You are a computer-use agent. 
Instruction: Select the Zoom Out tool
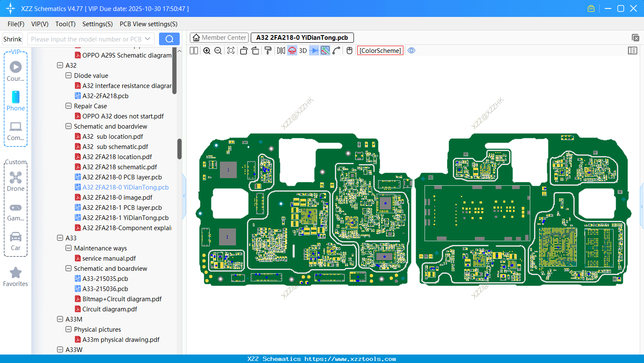[217, 50]
